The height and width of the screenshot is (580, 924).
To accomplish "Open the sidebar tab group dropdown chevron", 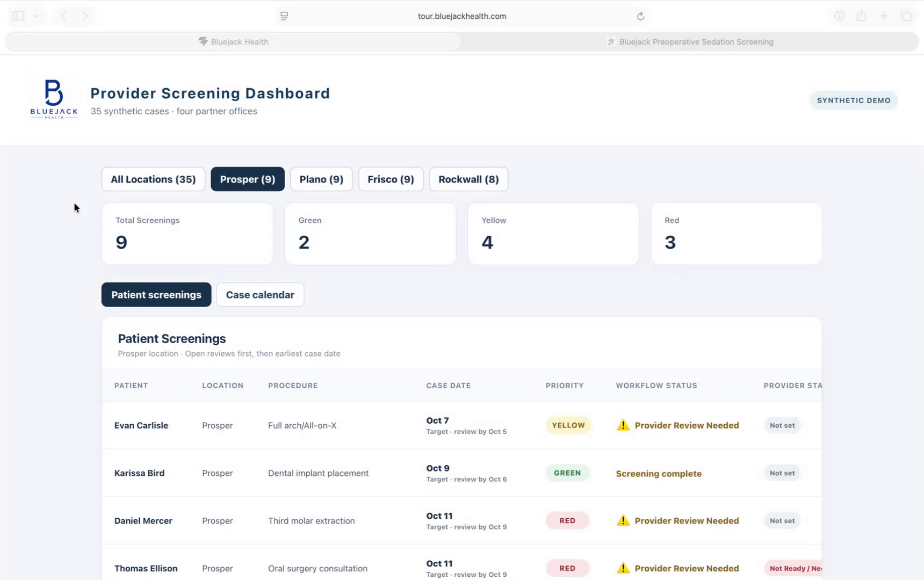I will pyautogui.click(x=36, y=16).
